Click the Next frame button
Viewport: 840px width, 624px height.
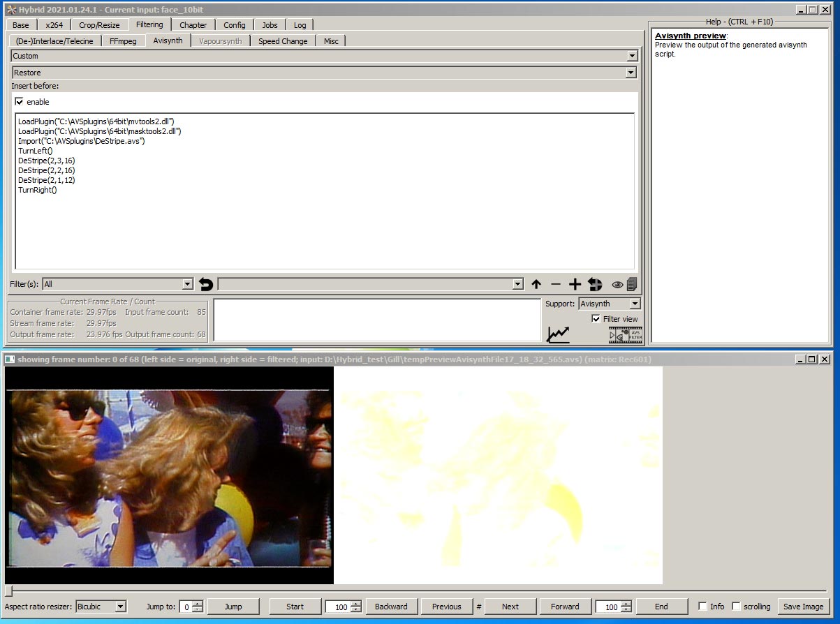[510, 607]
